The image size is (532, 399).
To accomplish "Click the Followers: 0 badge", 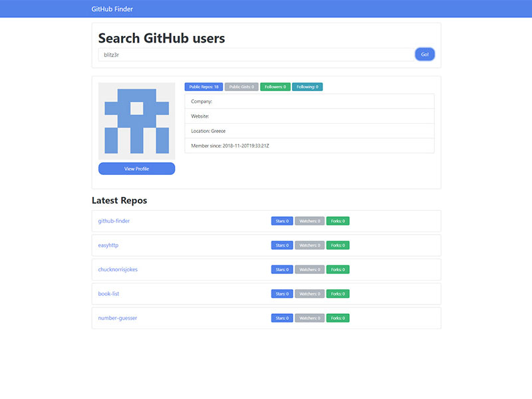I will pyautogui.click(x=275, y=87).
